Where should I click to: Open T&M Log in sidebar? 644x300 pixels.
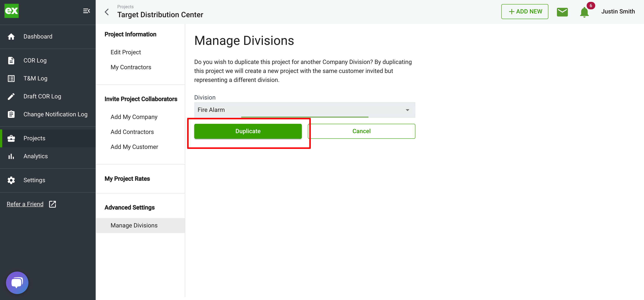point(48,79)
